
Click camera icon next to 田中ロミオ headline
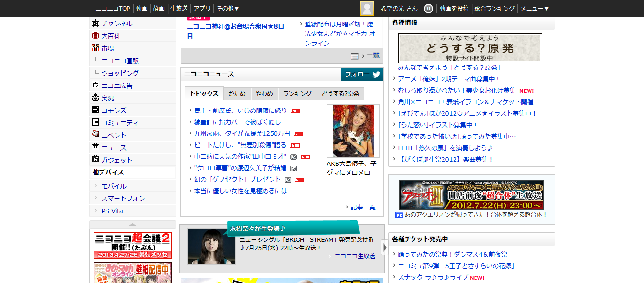click(294, 157)
